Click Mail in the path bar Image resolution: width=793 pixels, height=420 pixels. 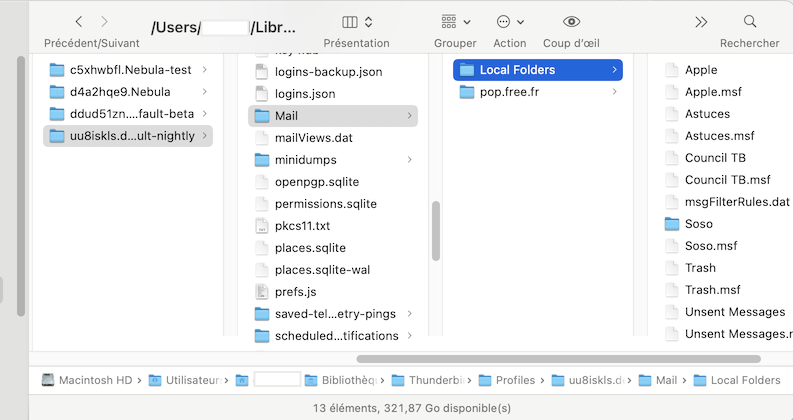tap(658, 380)
